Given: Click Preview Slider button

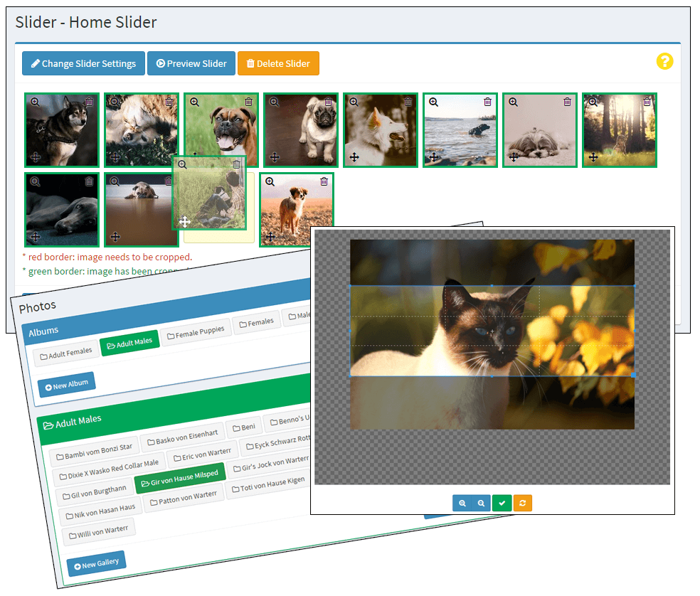Looking at the screenshot, I should (x=191, y=63).
